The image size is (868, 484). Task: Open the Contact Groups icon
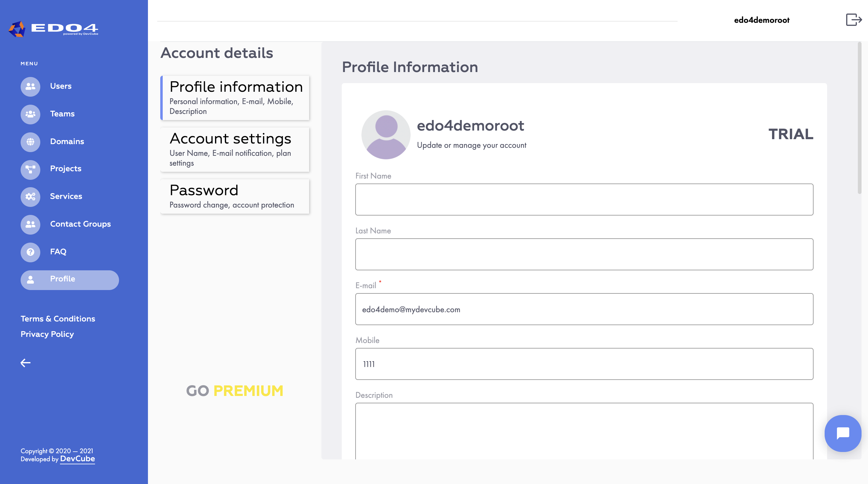(30, 224)
